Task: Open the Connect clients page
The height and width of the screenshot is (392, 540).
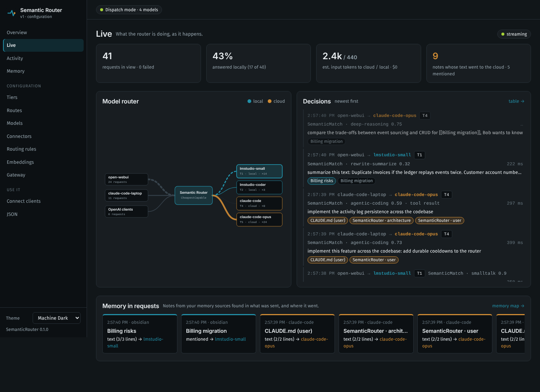Action: click(x=43, y=201)
